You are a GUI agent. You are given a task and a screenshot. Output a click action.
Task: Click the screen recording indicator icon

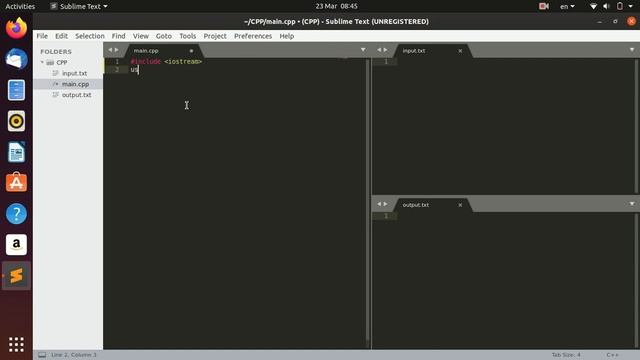coord(544,6)
